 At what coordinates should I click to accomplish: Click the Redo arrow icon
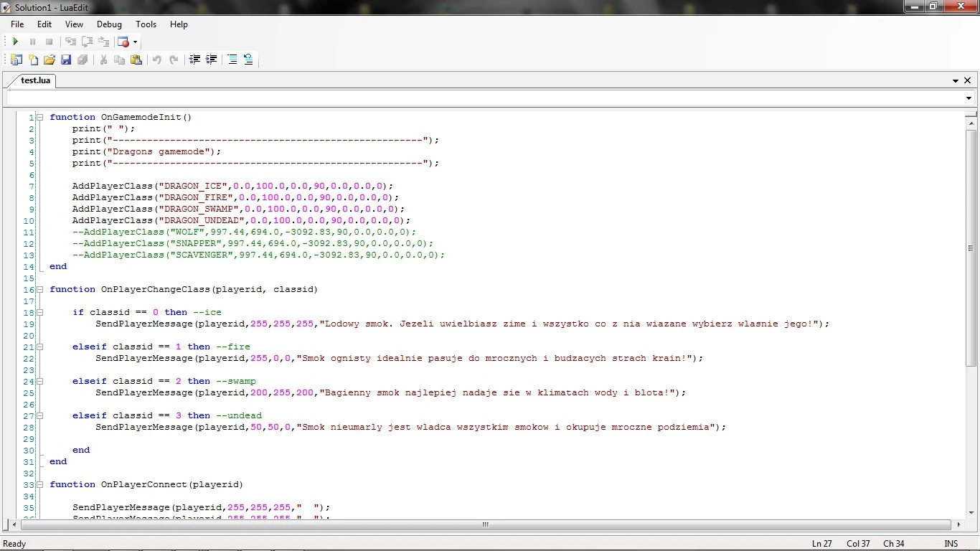click(174, 60)
